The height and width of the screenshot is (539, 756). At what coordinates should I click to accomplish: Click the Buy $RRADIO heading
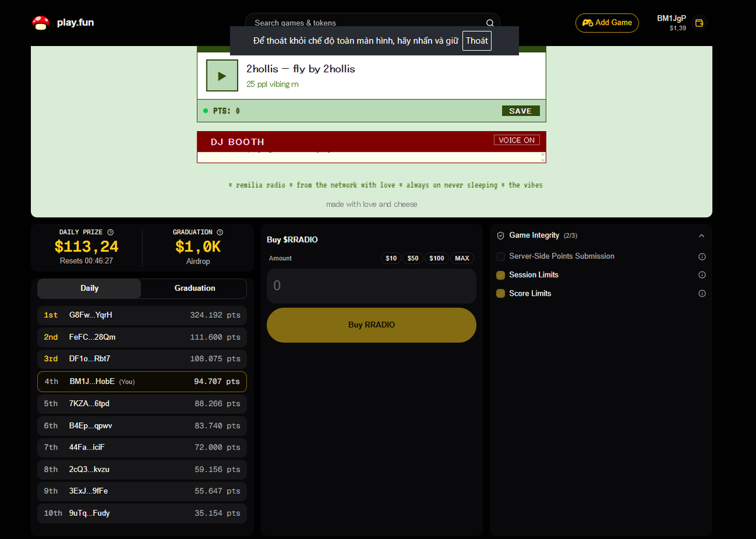[292, 240]
